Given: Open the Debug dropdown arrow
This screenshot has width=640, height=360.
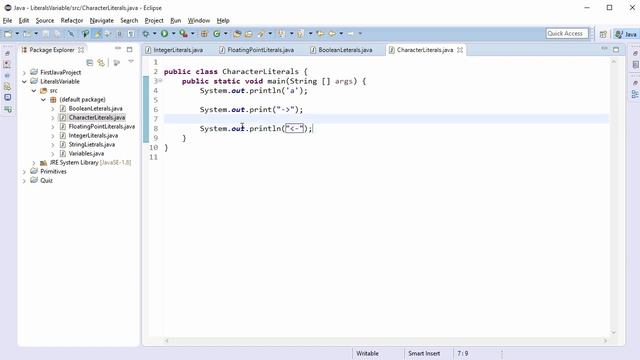Looking at the screenshot, I should coord(155,34).
